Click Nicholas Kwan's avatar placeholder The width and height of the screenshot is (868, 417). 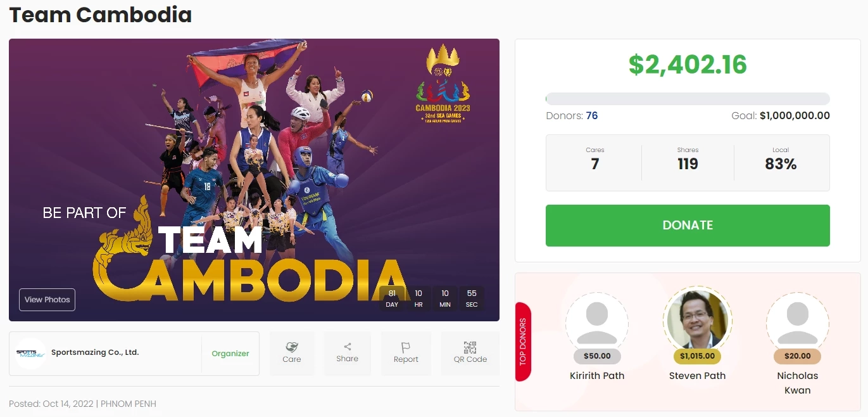(797, 323)
